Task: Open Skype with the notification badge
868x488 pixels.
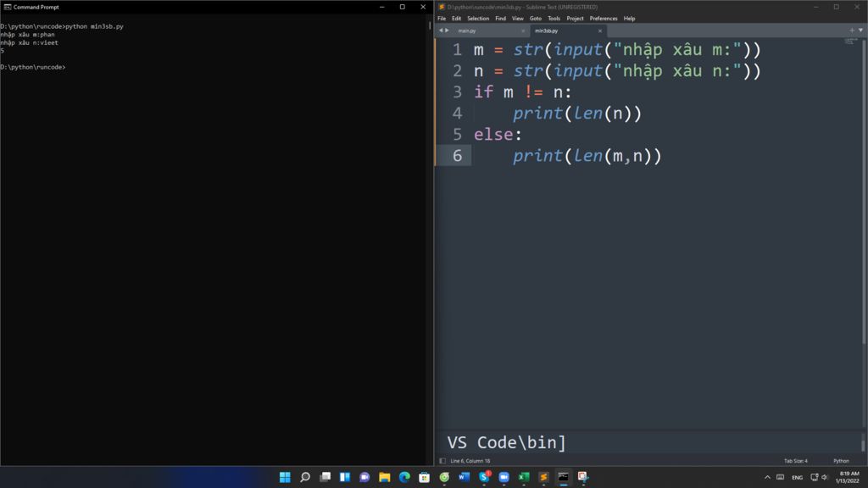Action: [x=484, y=477]
